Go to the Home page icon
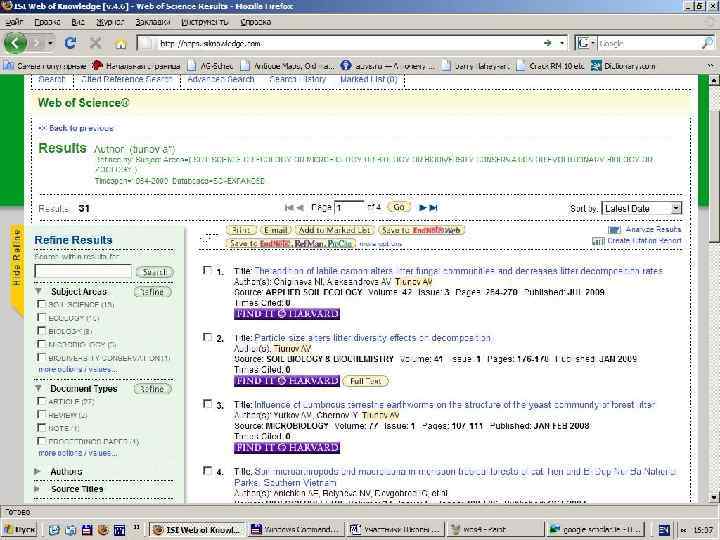Viewport: 720px width, 540px height. tap(121, 44)
